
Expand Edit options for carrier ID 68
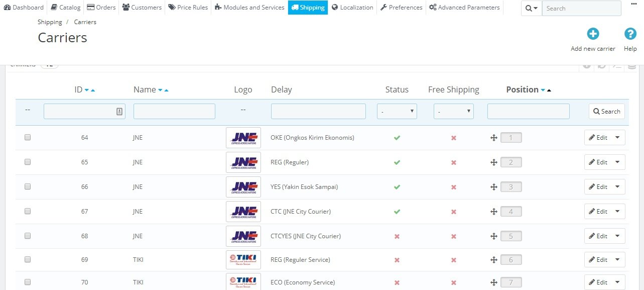point(617,236)
